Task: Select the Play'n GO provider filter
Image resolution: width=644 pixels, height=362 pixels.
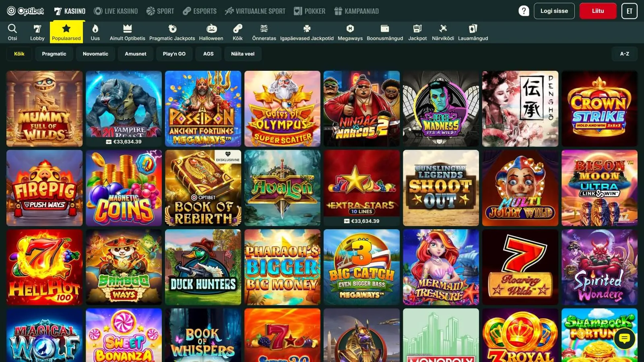Action: pyautogui.click(x=174, y=54)
